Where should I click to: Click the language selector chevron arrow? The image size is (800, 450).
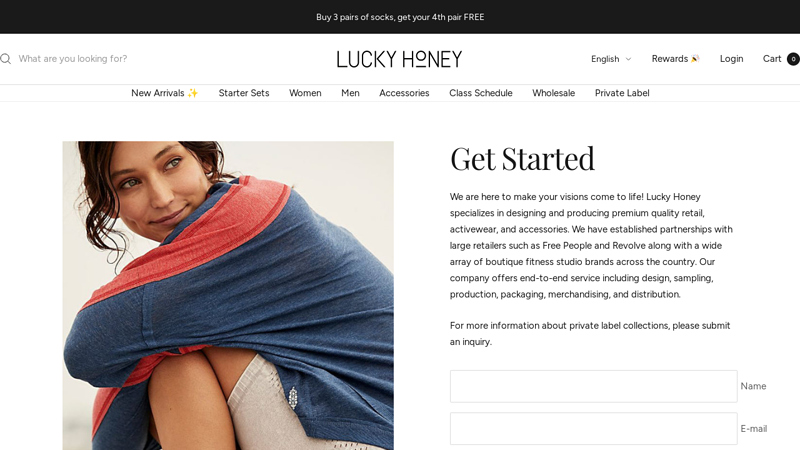point(628,59)
